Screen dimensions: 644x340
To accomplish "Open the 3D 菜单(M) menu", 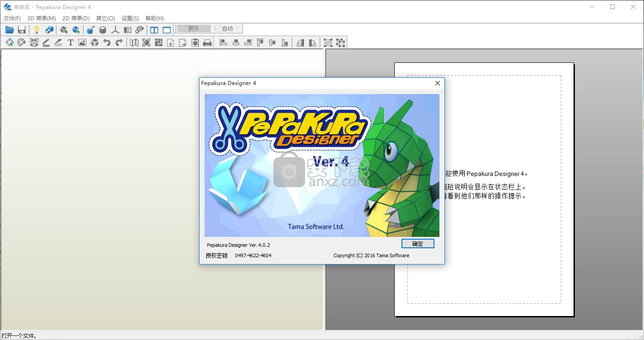I will tap(42, 19).
